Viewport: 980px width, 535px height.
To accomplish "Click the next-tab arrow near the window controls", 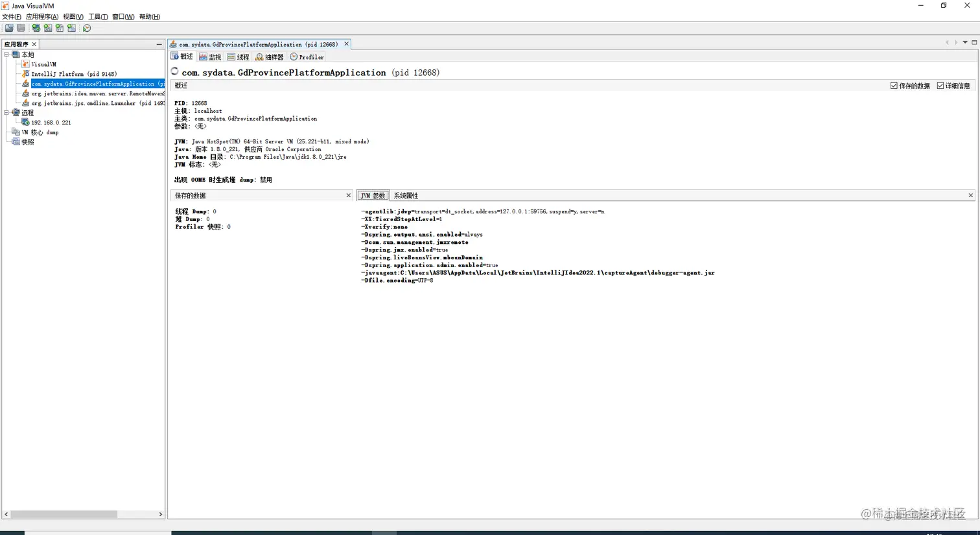I will coord(956,43).
